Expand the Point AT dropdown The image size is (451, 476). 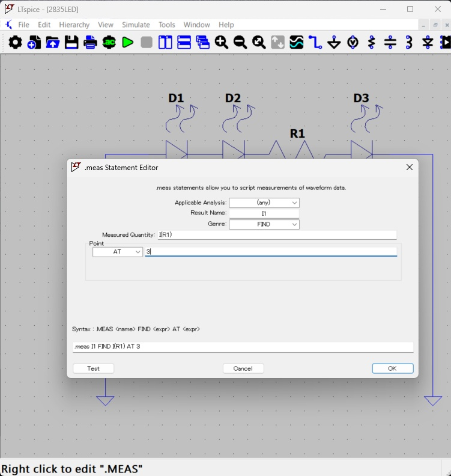tap(118, 252)
